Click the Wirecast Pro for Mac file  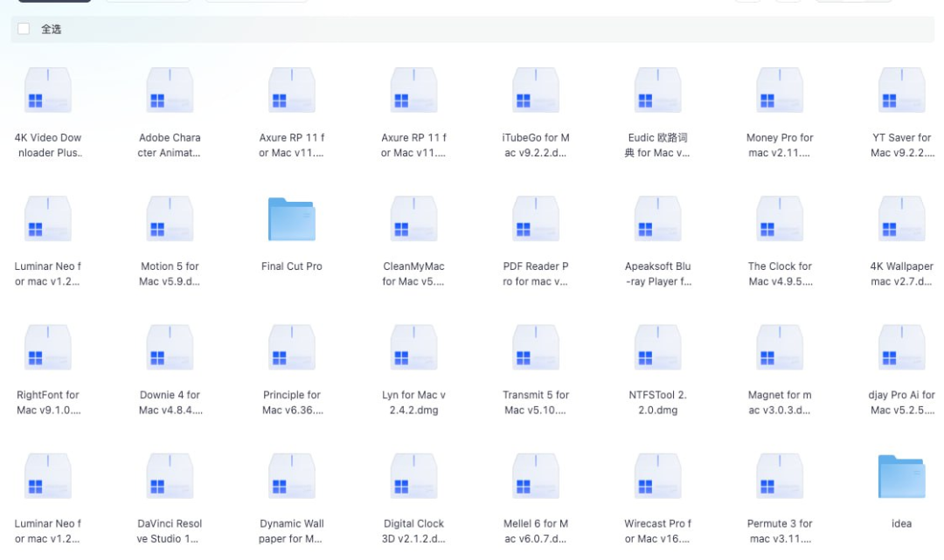point(657,477)
